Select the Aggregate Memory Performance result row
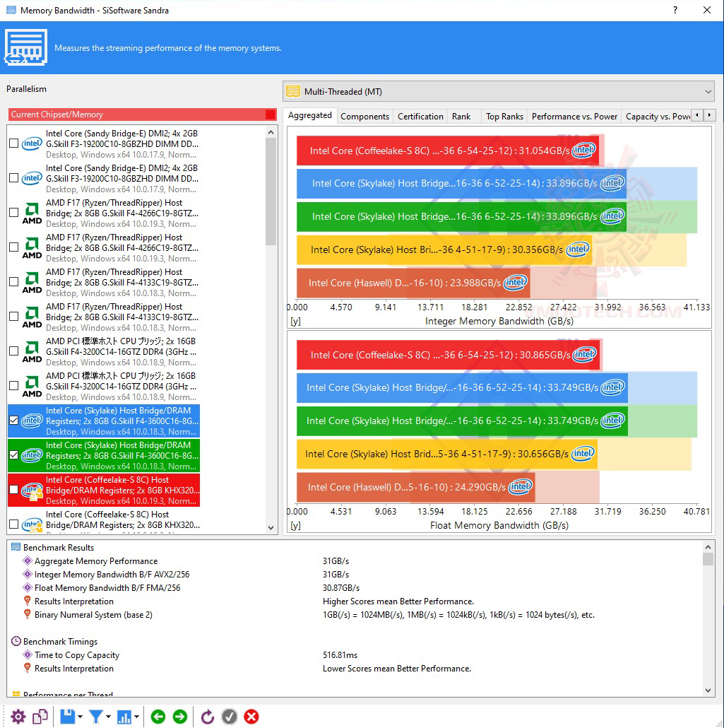The image size is (724, 728). 355,561
